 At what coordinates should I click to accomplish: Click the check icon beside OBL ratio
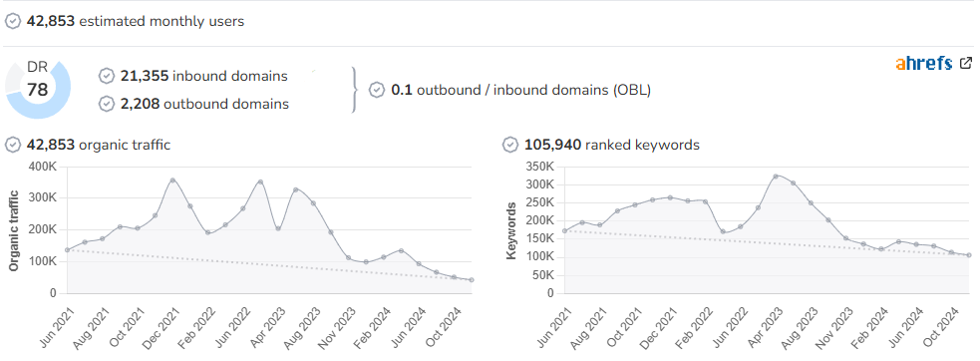point(376,90)
